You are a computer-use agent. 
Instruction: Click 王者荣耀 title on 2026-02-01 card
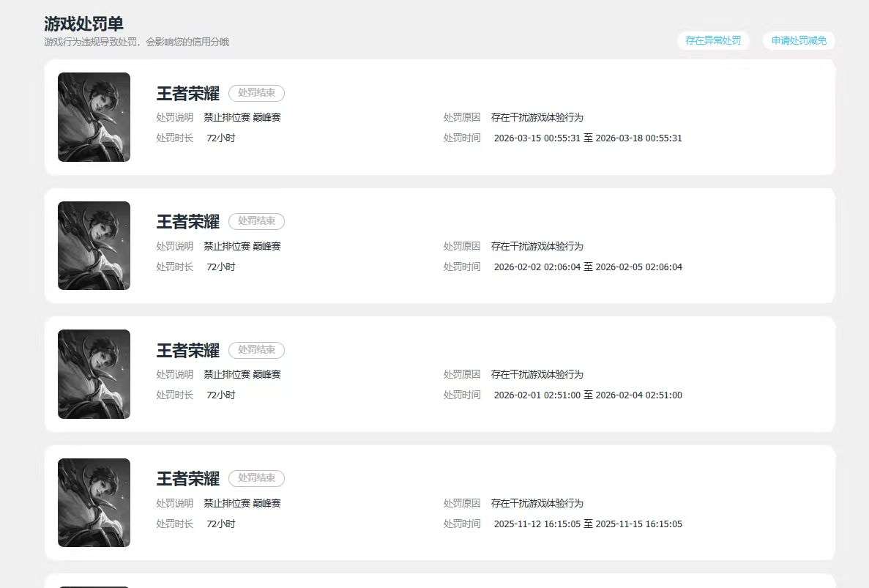point(188,350)
